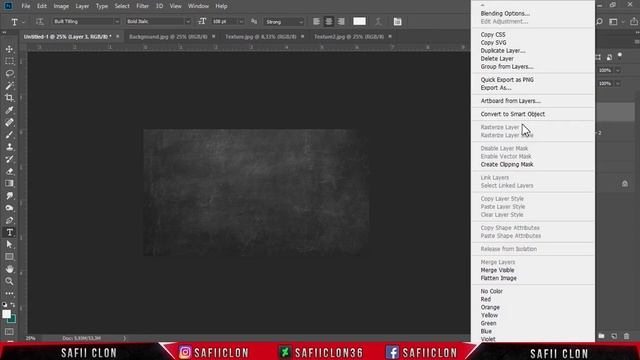Click Flatten Image
640x360 pixels.
(498, 278)
